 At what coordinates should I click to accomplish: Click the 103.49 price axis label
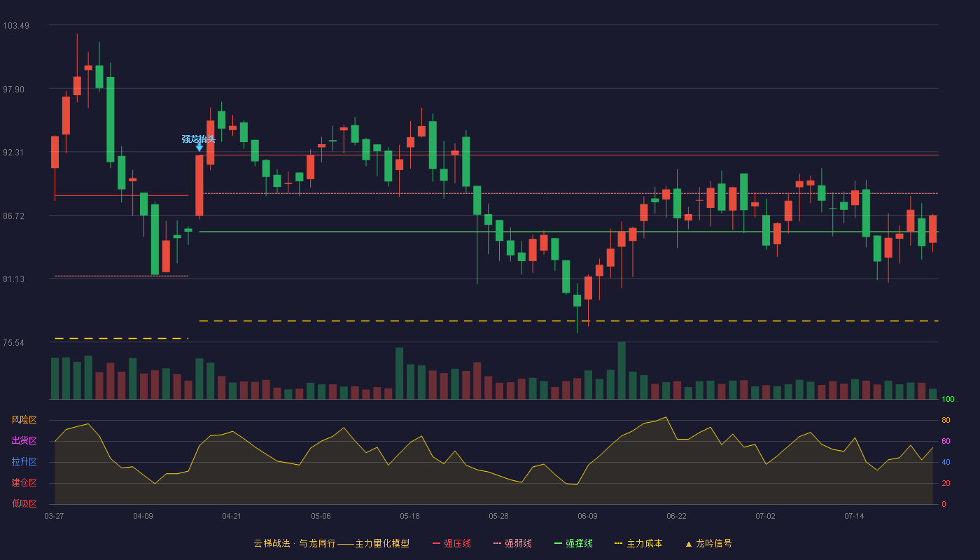15,26
